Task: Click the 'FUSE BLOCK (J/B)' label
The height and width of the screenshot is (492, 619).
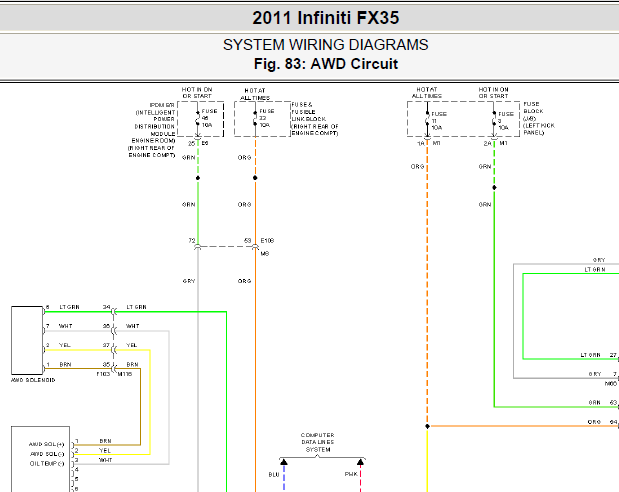Action: pos(539,118)
